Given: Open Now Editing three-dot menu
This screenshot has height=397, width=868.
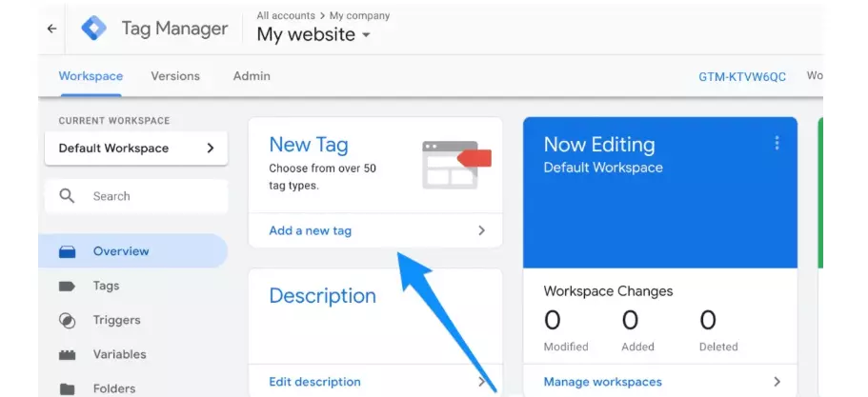Looking at the screenshot, I should pyautogui.click(x=777, y=143).
